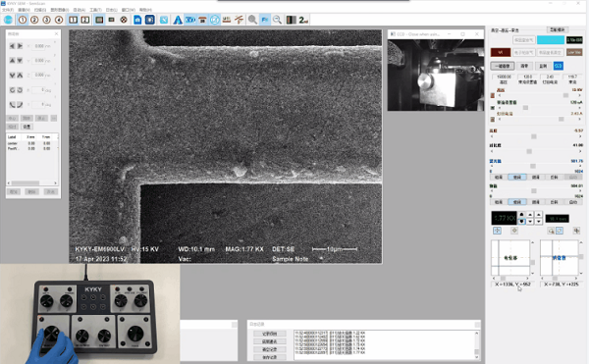Select scan speed preset 1 icon
Viewport: 589px width, 364px height.
(x=23, y=20)
